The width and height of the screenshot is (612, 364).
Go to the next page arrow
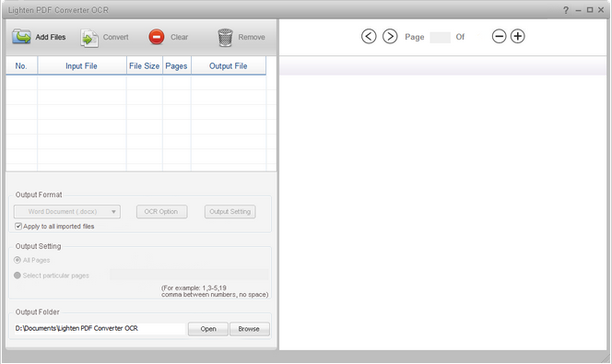(x=390, y=36)
